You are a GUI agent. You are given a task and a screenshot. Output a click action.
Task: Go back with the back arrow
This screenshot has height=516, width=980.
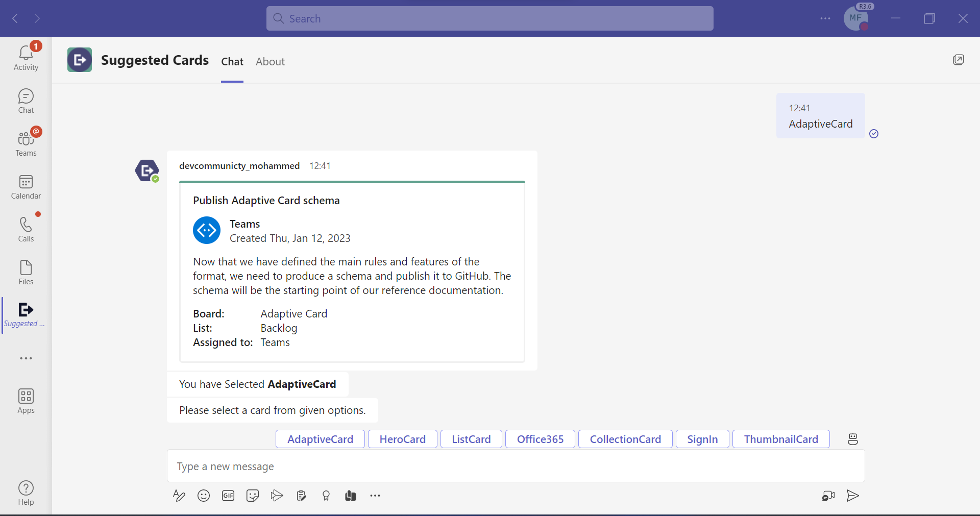point(15,18)
